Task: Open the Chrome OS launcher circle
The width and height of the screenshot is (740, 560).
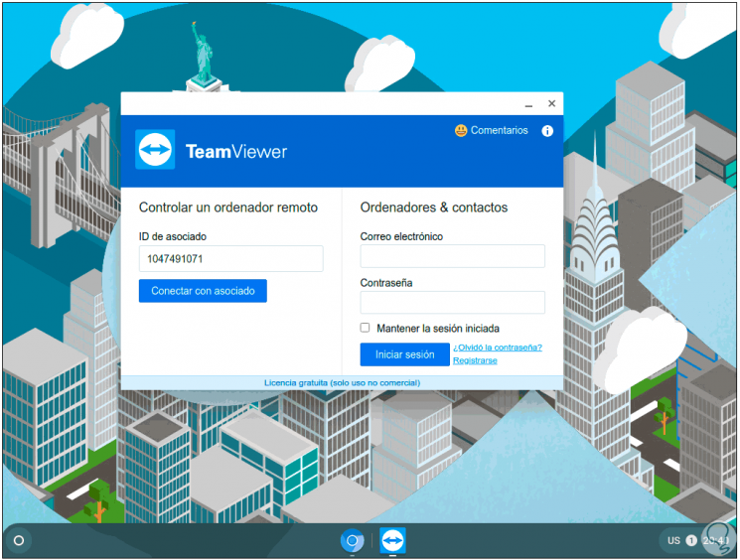Action: [19, 540]
